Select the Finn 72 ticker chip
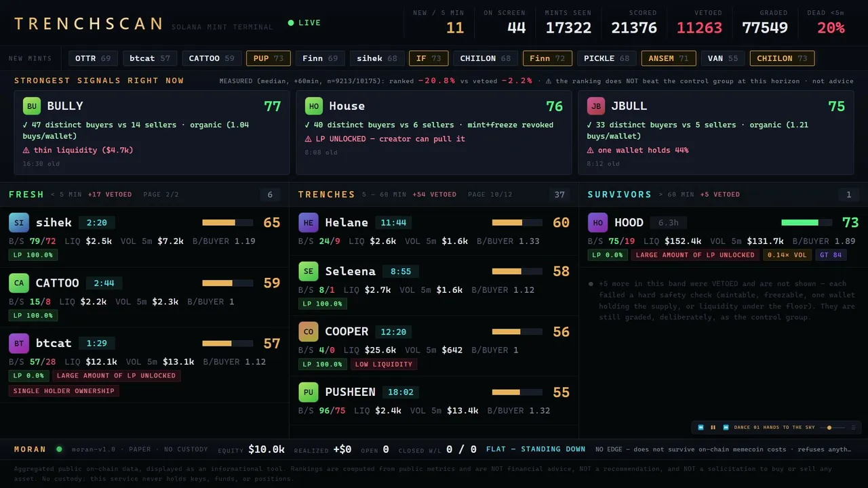868x488 pixels. [547, 58]
